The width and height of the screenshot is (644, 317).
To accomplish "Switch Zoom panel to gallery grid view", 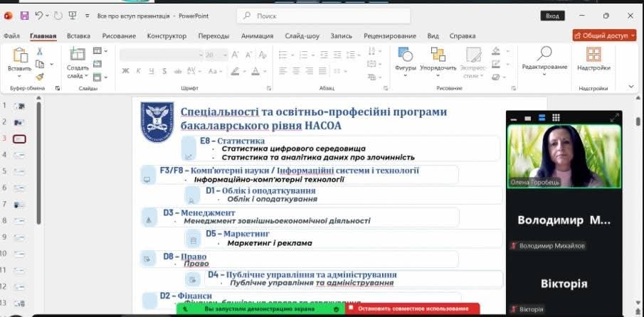I will (556, 118).
